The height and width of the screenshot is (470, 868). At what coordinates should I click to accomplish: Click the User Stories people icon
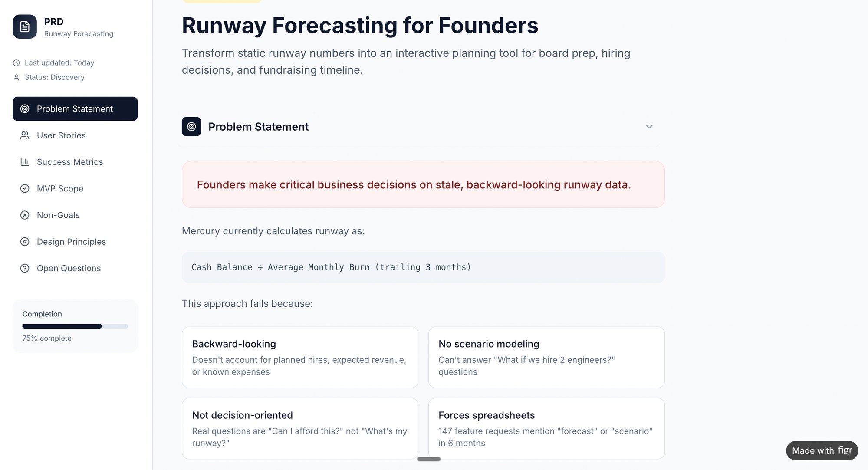25,135
